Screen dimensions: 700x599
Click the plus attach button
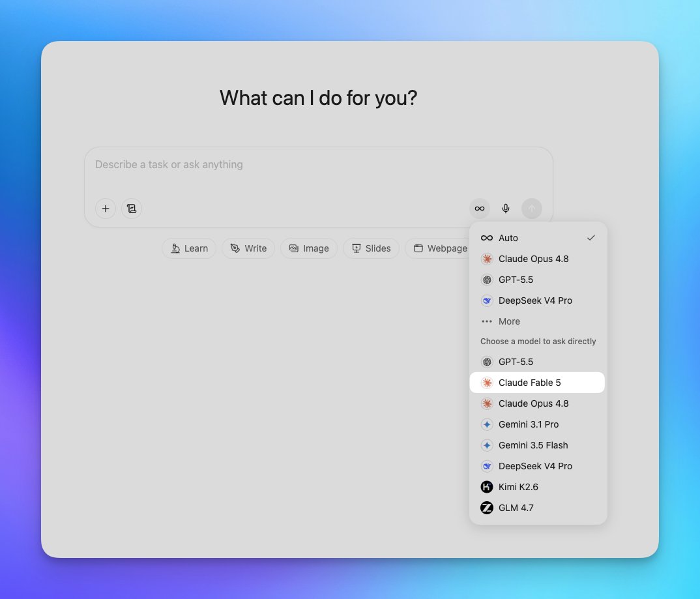(x=106, y=209)
